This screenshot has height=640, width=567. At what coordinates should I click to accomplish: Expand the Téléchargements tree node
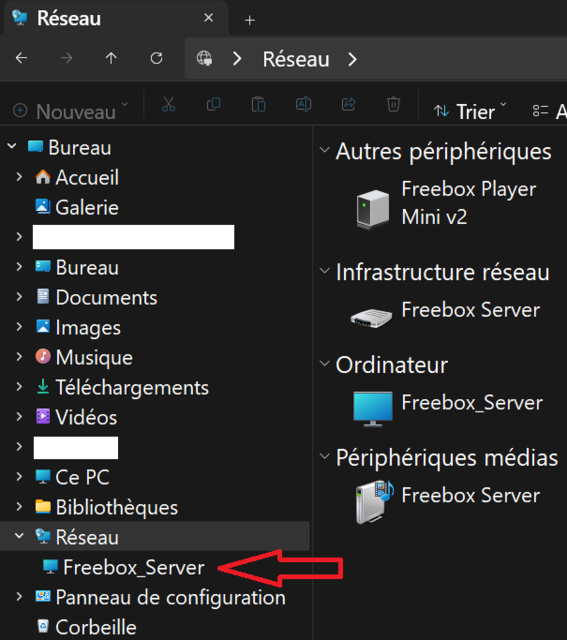[19, 387]
